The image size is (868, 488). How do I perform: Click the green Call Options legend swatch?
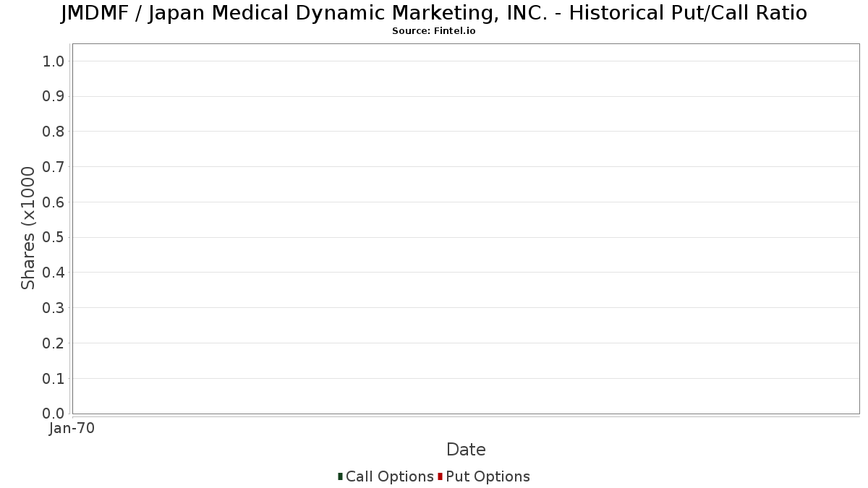coord(340,476)
